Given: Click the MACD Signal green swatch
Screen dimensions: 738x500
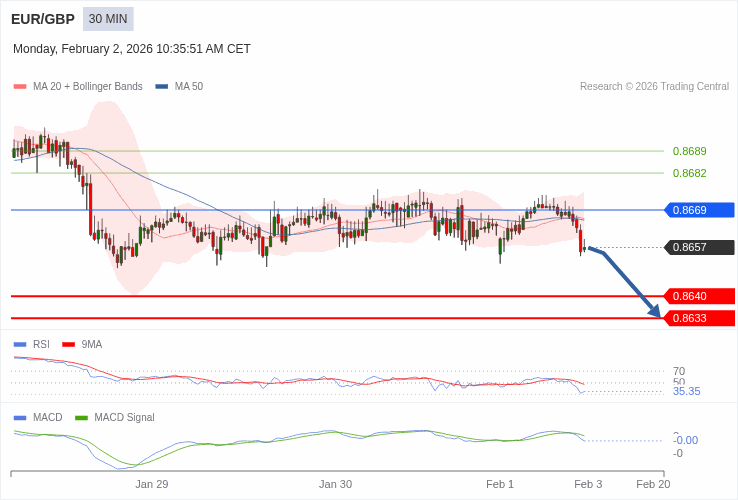Looking at the screenshot, I should tap(81, 418).
